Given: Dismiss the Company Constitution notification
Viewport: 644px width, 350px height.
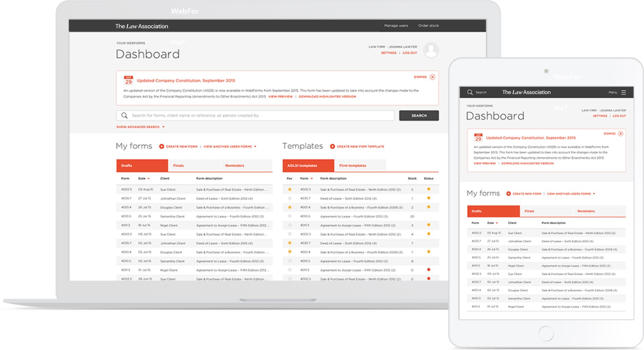Looking at the screenshot, I should tap(432, 77).
